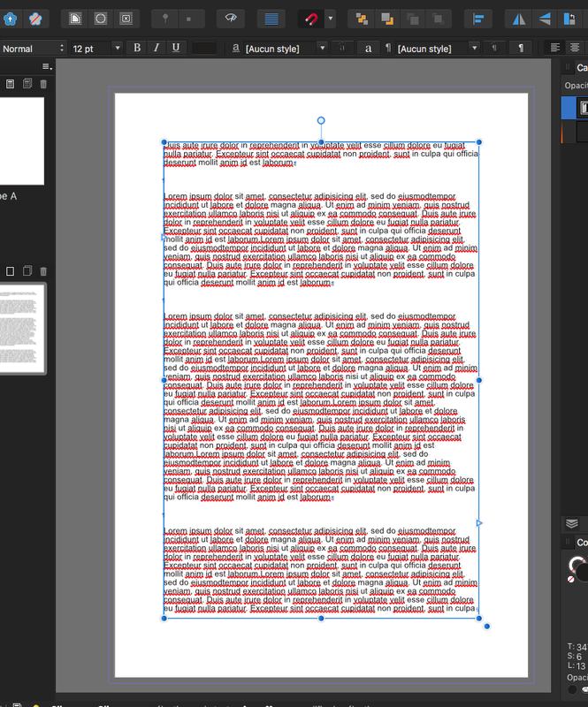Select the page 1 thumbnail with text
Screen dimensions: 588x707
(x=22, y=328)
